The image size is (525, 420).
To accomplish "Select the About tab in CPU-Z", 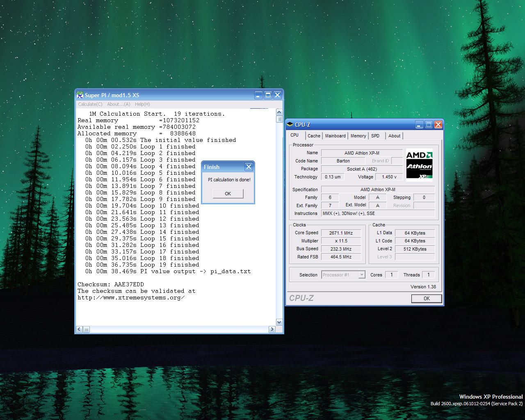I will tap(394, 136).
